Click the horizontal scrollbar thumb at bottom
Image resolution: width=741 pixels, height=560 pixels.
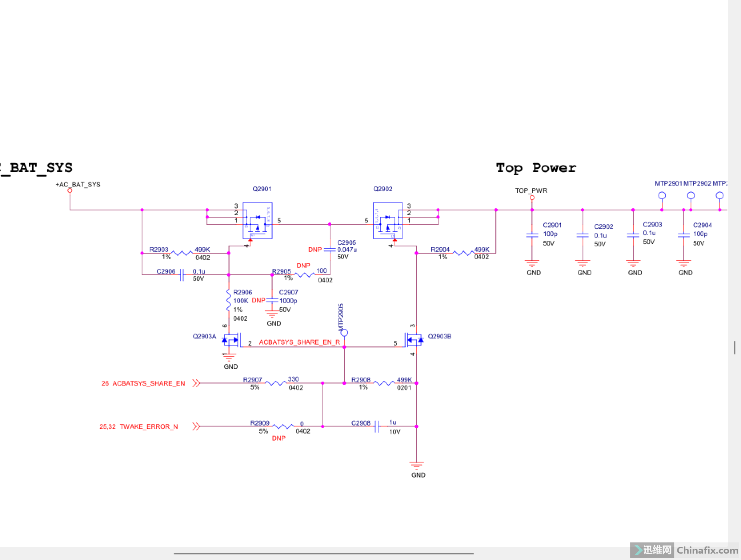pos(324,554)
